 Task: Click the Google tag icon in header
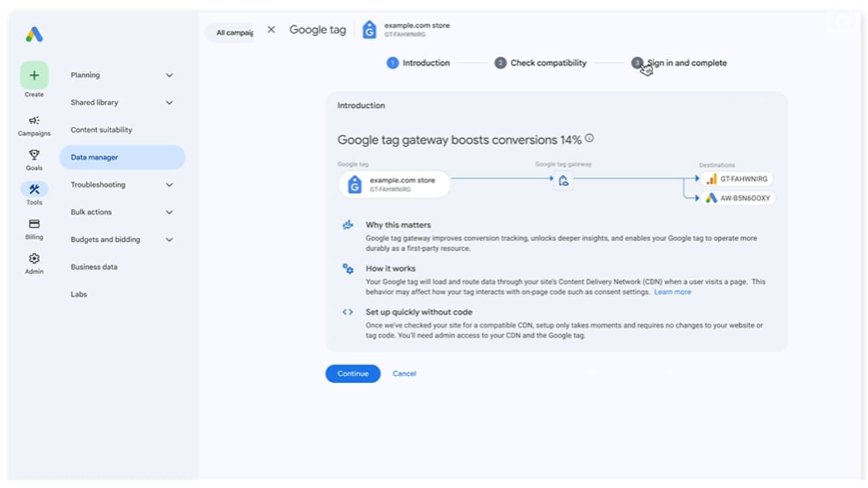(x=369, y=30)
